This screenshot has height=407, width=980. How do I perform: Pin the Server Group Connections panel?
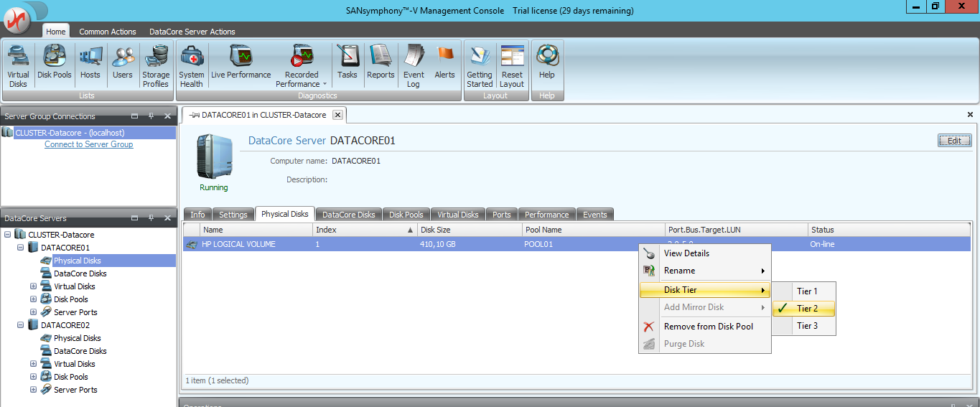151,116
